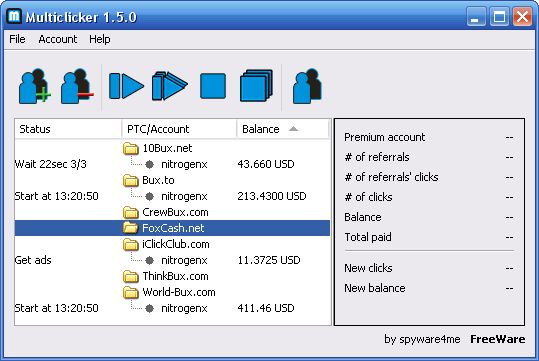
Task: Sort list by Balance column header
Action: [x=283, y=129]
